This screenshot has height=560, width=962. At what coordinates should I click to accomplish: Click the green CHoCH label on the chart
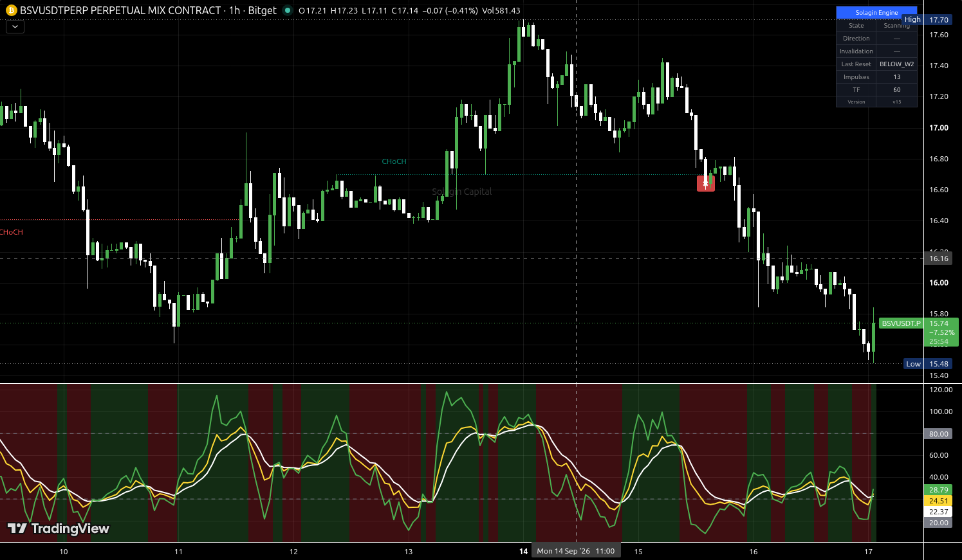coord(394,161)
